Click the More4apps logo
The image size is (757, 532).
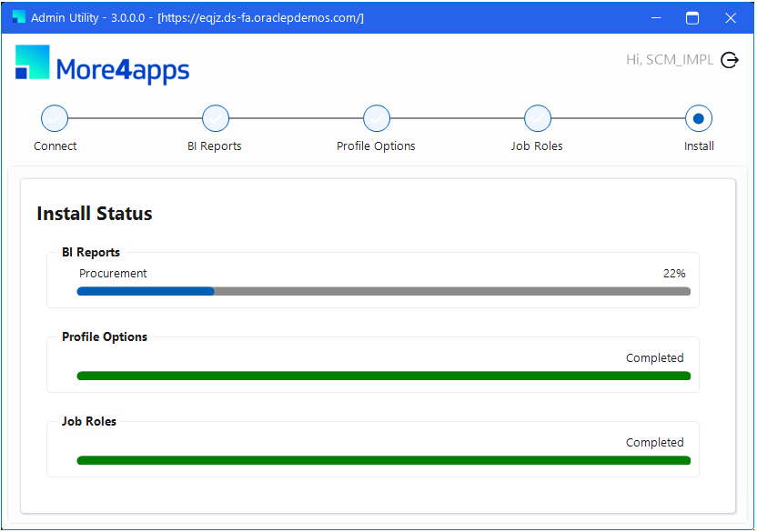(x=102, y=65)
